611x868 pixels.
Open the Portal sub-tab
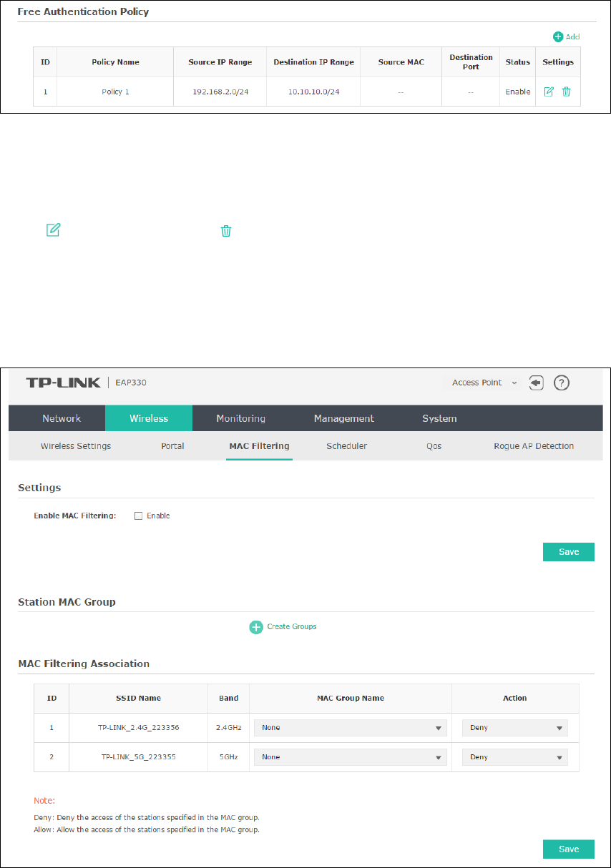[173, 446]
